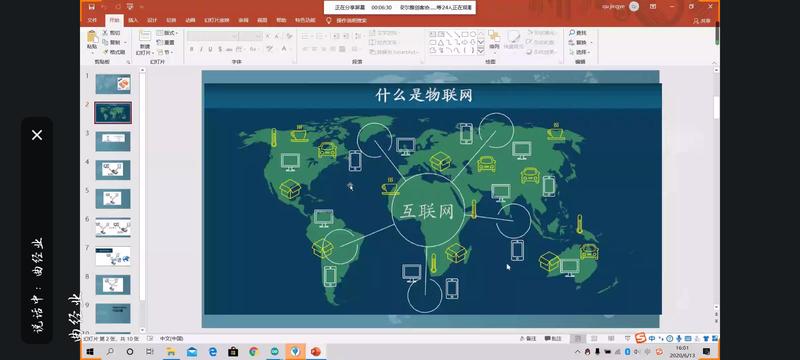Open the PowerPoint icon on the taskbar

(x=315, y=351)
